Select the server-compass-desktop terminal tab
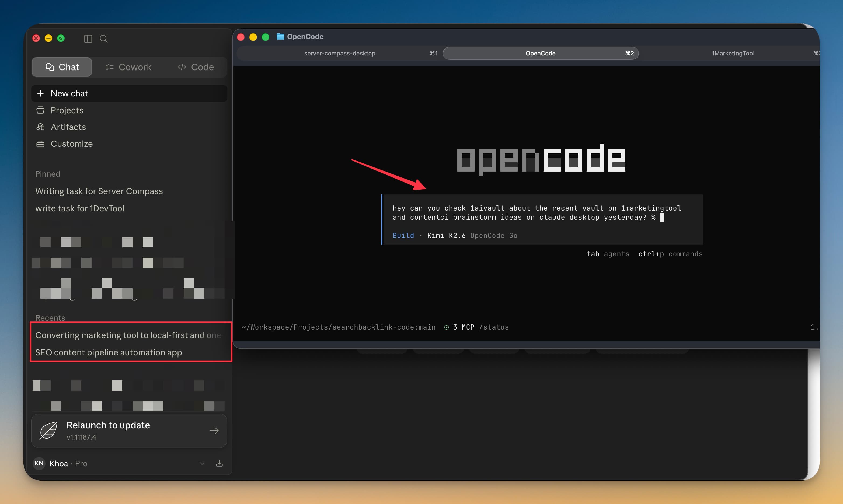 pyautogui.click(x=340, y=53)
